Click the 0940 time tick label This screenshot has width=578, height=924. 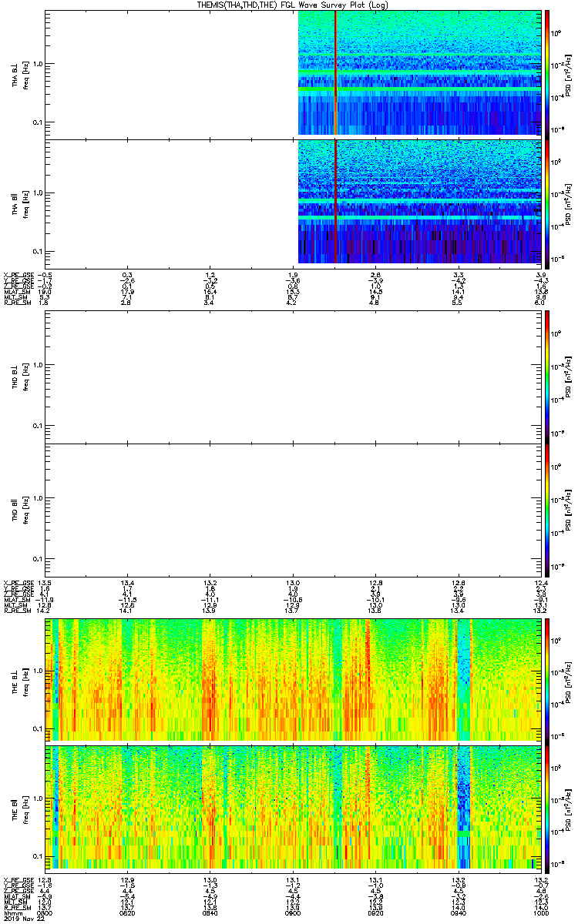pos(459,913)
